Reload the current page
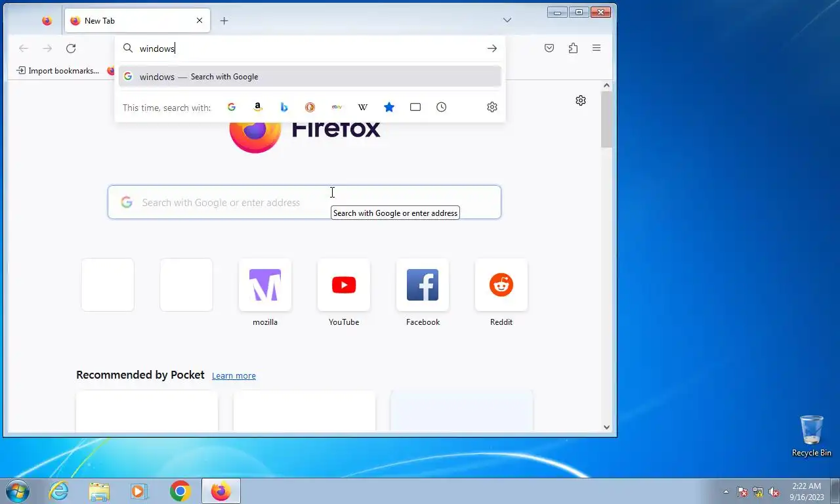 (x=71, y=48)
